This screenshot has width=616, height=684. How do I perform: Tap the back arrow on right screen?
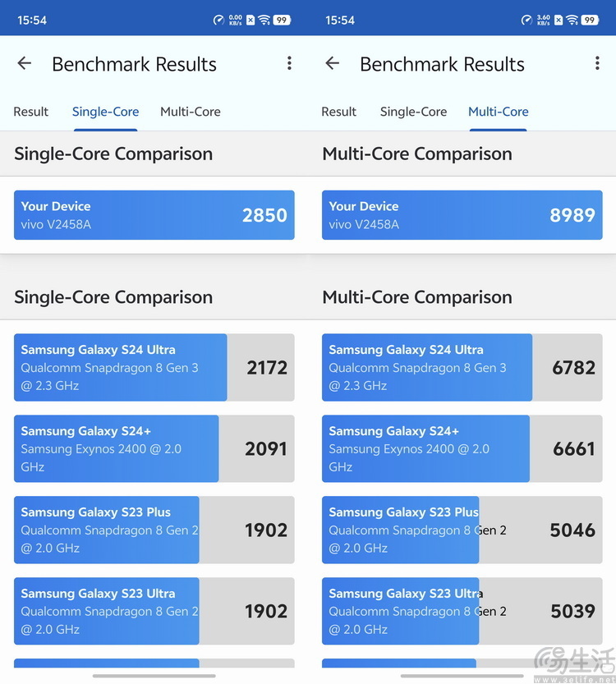click(x=333, y=64)
